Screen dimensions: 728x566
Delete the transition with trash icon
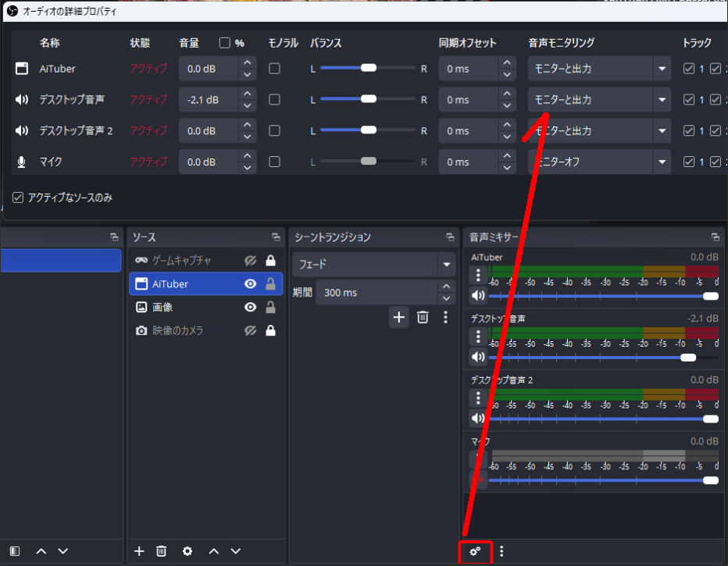point(423,317)
